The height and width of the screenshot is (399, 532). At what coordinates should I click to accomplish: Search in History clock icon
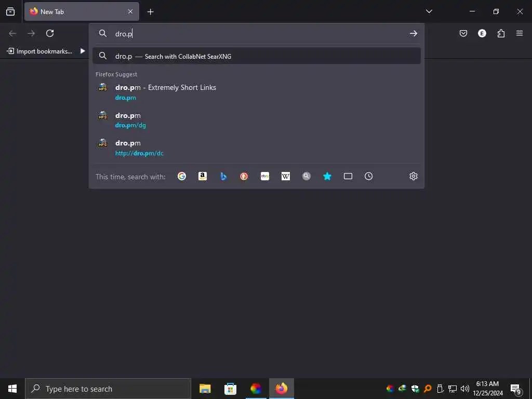(x=369, y=176)
